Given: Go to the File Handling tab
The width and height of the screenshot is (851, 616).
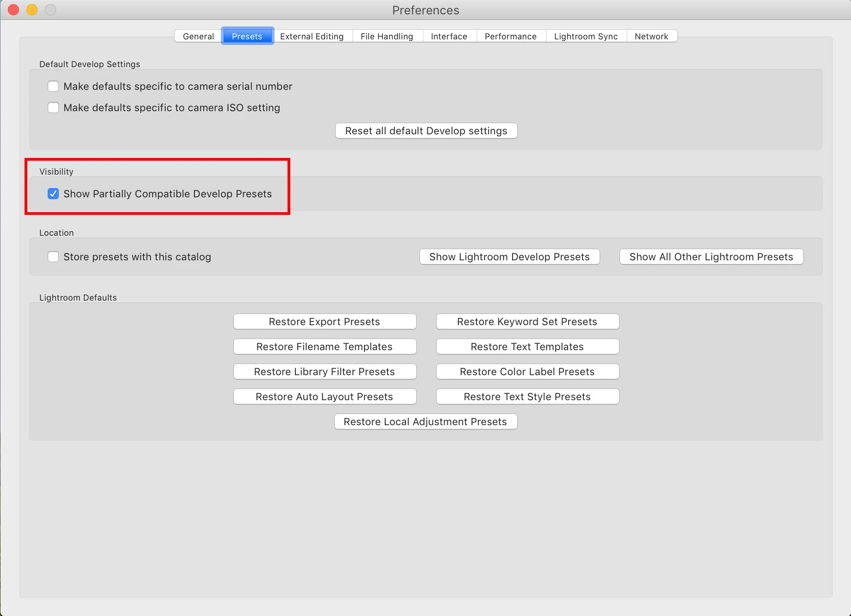Looking at the screenshot, I should (x=387, y=36).
